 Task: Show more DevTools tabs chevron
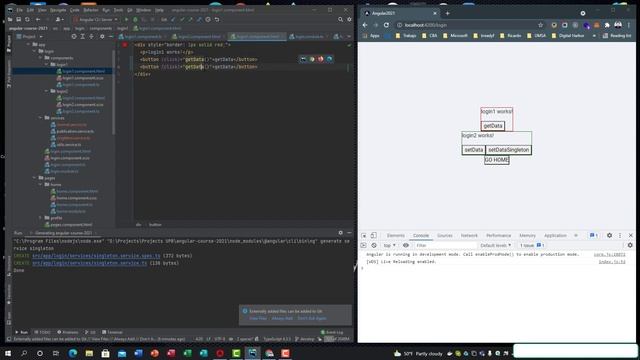[576, 236]
